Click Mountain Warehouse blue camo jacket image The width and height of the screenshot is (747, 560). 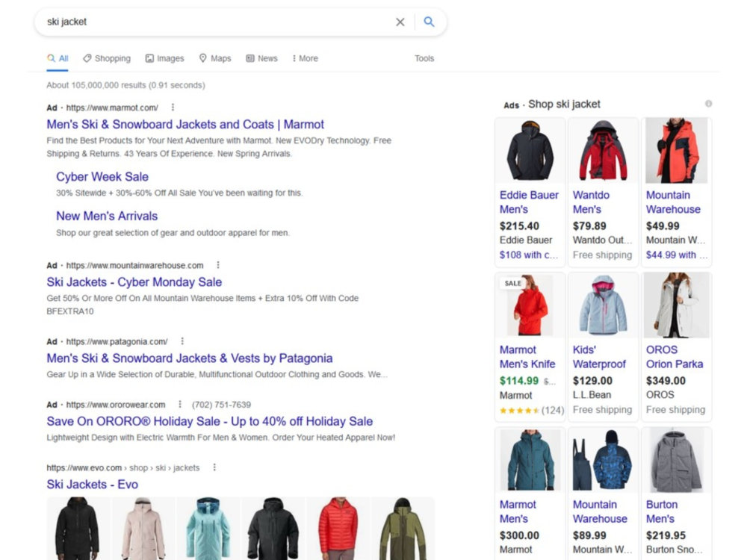pos(603,460)
